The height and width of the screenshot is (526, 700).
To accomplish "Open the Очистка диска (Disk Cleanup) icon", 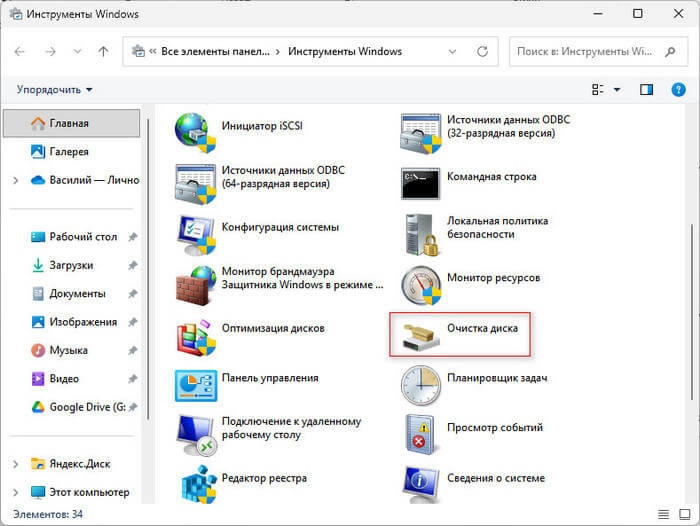I will (419, 335).
